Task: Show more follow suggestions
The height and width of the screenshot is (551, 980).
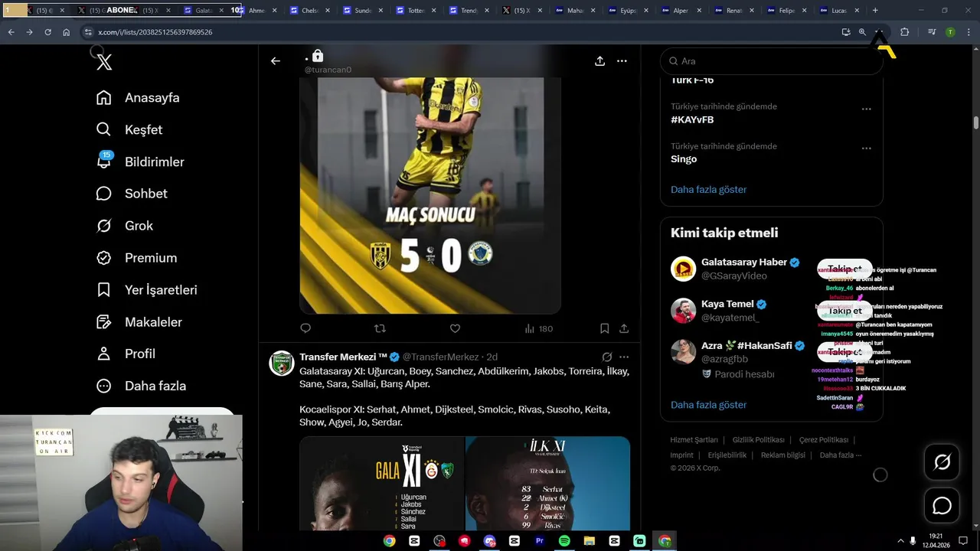Action: click(708, 405)
